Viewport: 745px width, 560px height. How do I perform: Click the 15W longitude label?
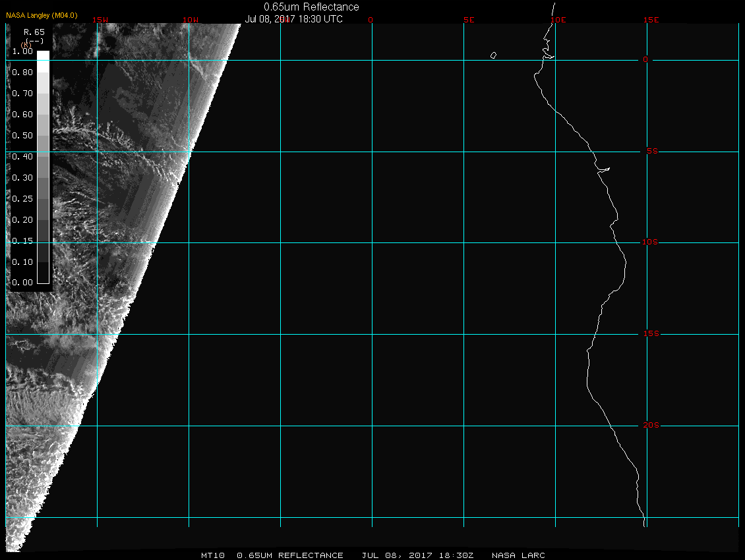(100, 20)
